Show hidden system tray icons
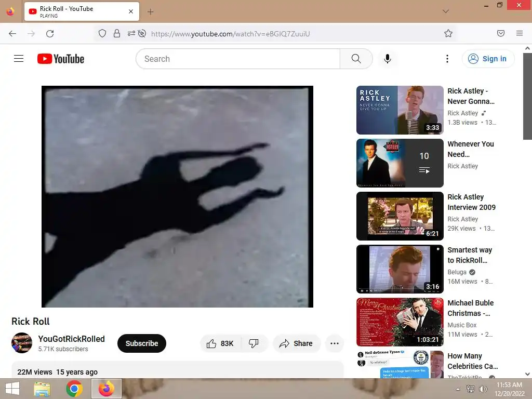This screenshot has height=399, width=532. 458,389
